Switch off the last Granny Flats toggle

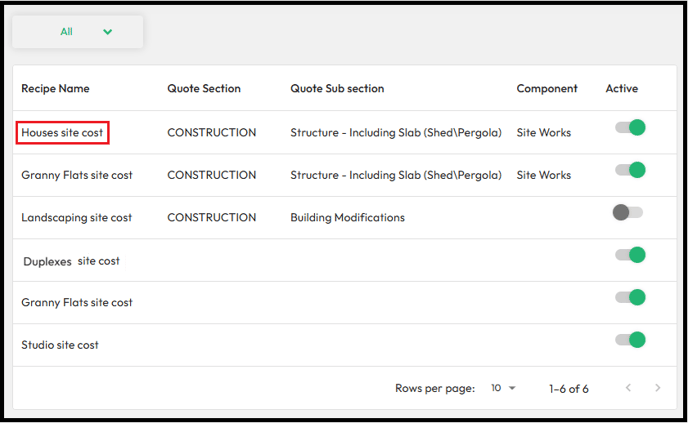coord(630,298)
